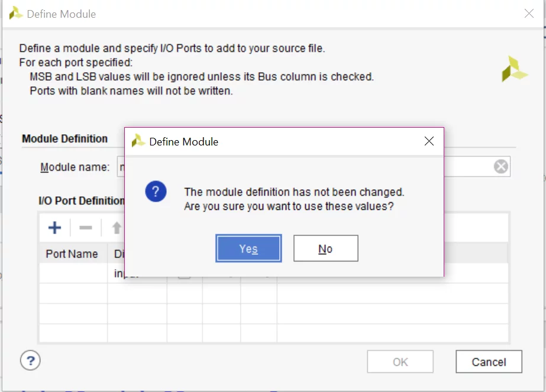Remove the selected port with minus icon

coord(86,228)
